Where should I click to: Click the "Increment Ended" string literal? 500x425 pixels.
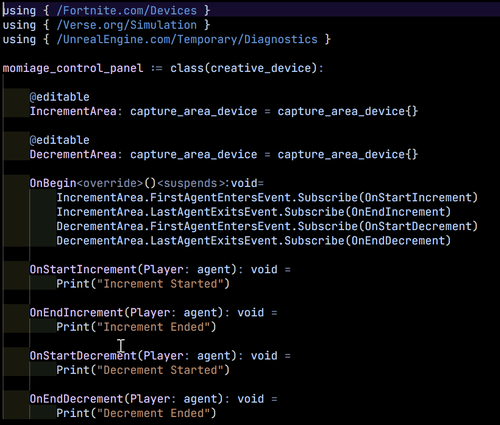pyautogui.click(x=153, y=327)
